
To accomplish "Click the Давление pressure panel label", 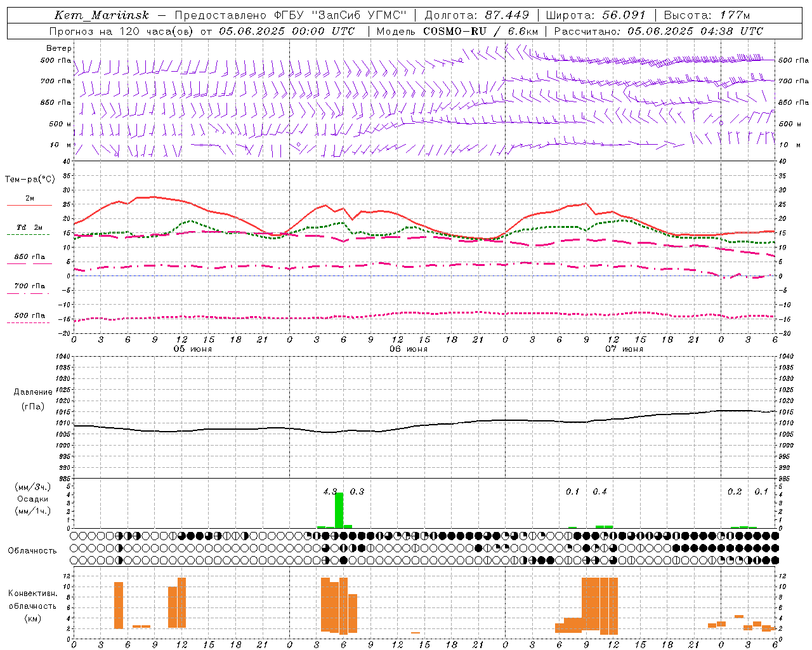I will pyautogui.click(x=33, y=392).
